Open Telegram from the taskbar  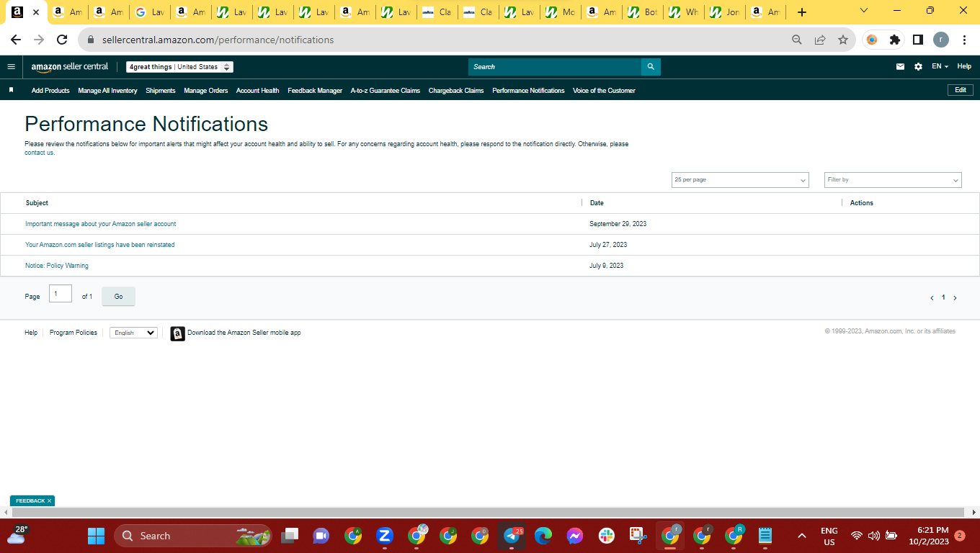click(512, 536)
